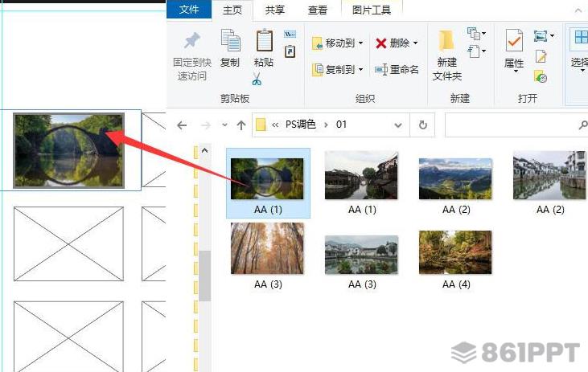Click the Easy access icon
The width and height of the screenshot is (588, 372).
[x=474, y=51]
